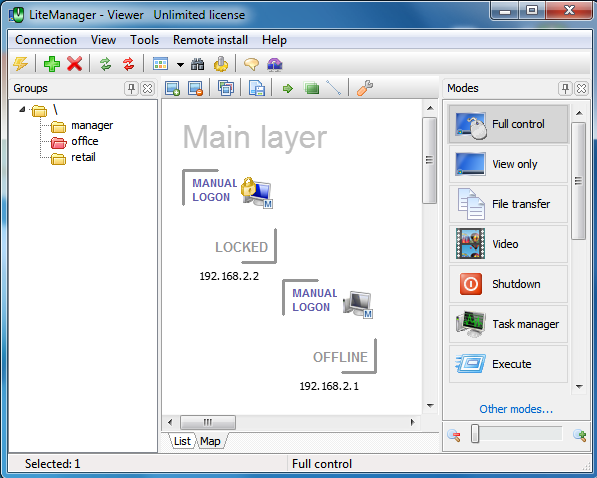This screenshot has height=478, width=597.
Task: Select the office group folder
Action: click(x=75, y=141)
